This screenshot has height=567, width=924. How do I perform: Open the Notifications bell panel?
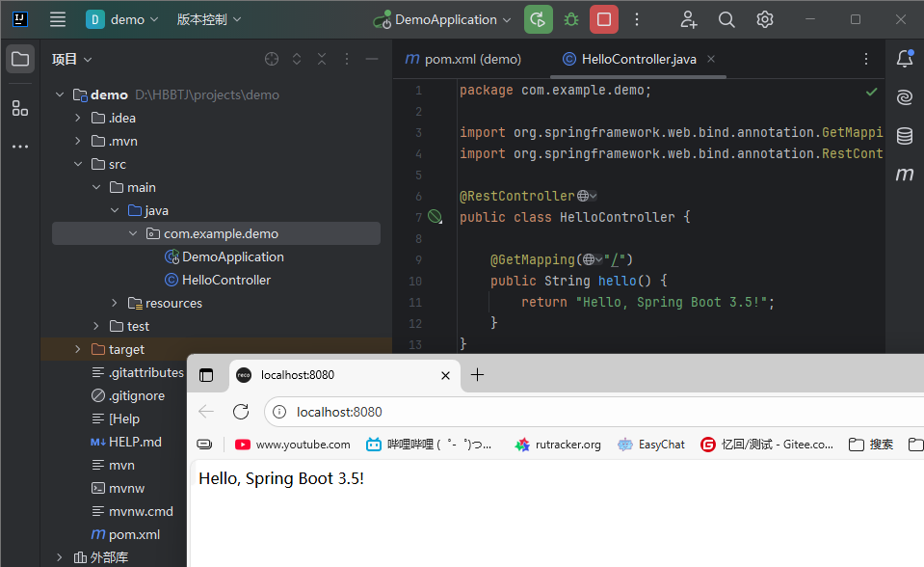pos(904,59)
